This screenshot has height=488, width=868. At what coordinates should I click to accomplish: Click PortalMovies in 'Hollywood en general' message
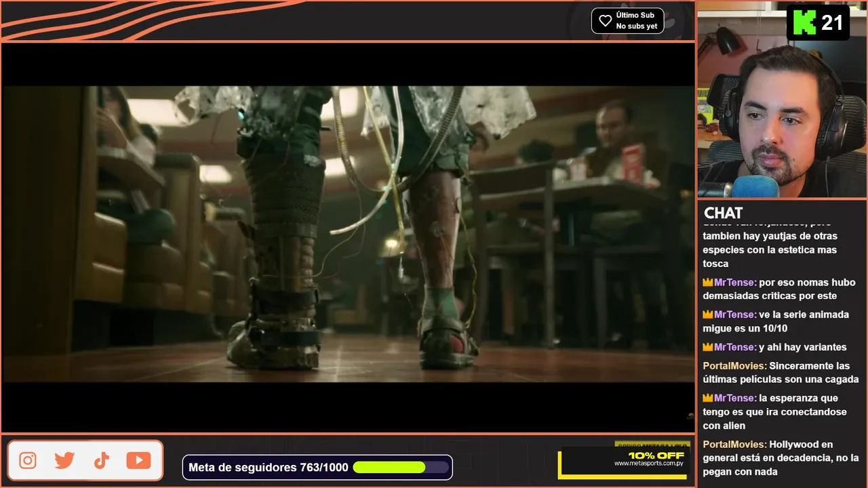pos(734,444)
